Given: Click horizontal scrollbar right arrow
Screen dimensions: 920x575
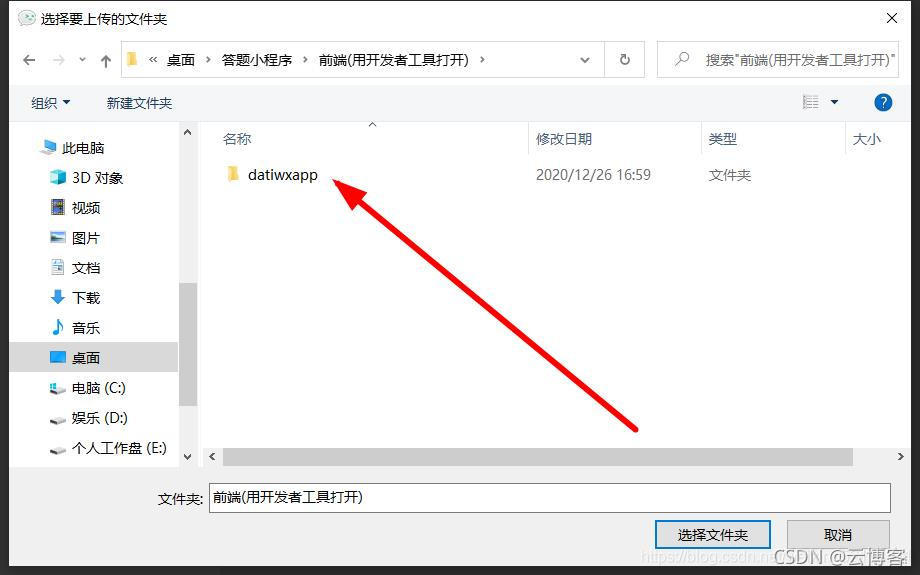Looking at the screenshot, I should click(x=901, y=456).
